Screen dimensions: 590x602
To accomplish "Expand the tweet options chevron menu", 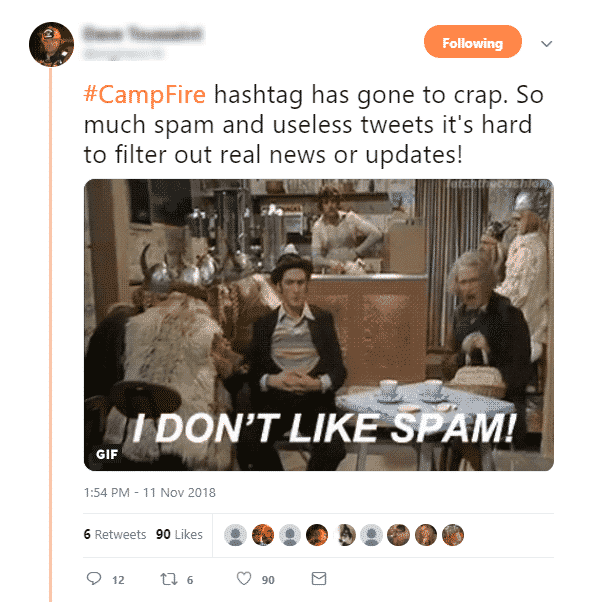I will coord(547,43).
